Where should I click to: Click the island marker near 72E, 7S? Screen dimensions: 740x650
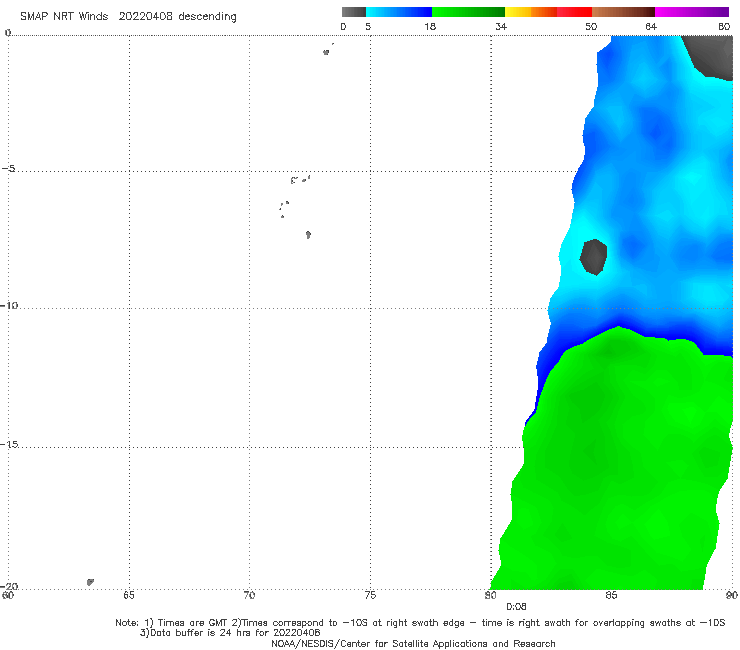pyautogui.click(x=308, y=235)
